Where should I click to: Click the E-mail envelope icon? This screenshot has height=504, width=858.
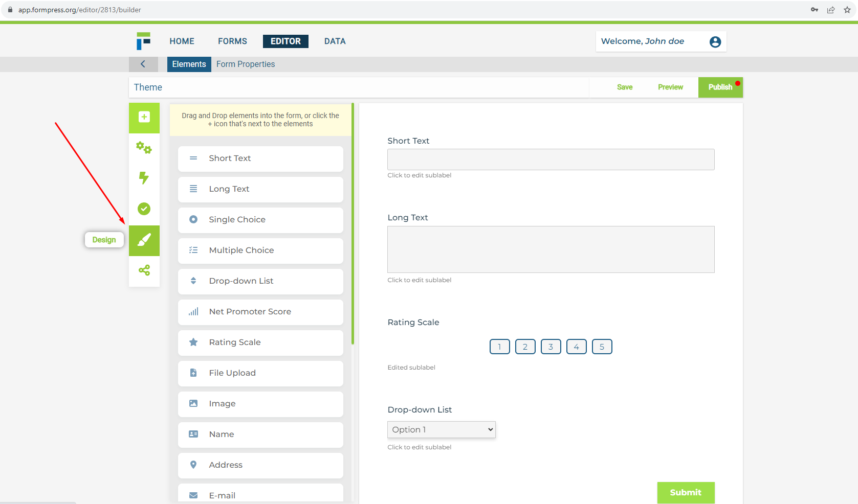coord(193,495)
